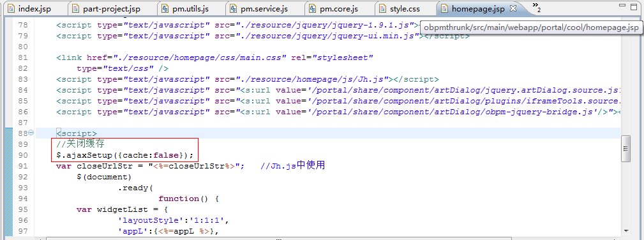This screenshot has height=240, width=644.
Task: Click the pm.service.js file icon
Action: (x=234, y=8)
